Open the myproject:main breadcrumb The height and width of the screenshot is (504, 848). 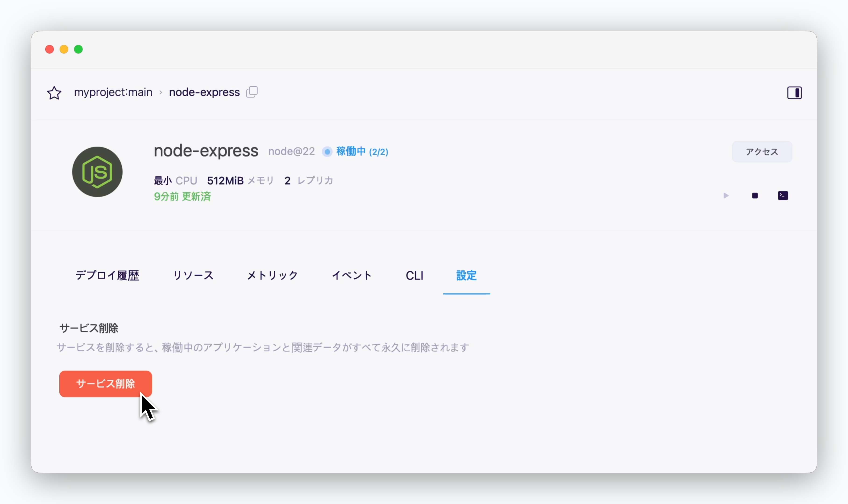click(113, 92)
